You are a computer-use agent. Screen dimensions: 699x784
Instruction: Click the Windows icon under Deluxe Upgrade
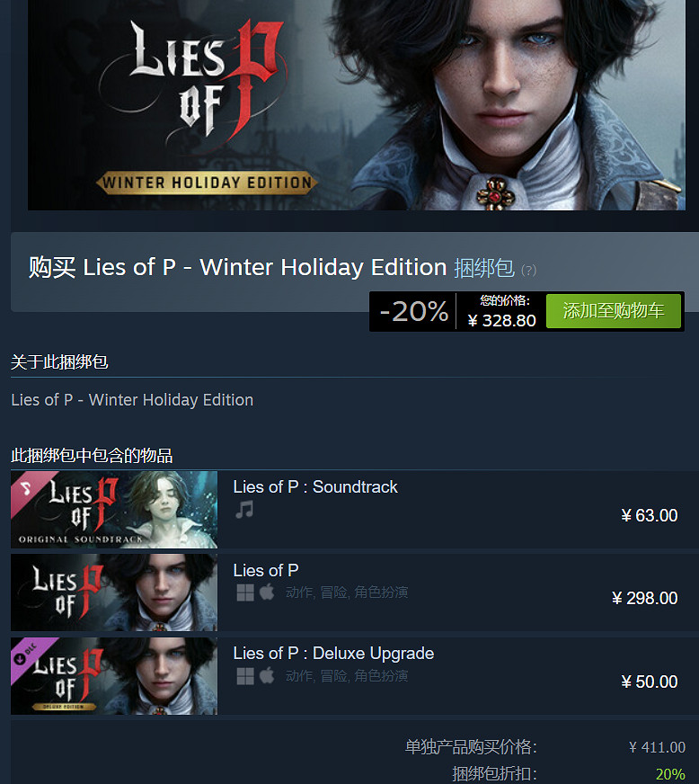click(x=245, y=676)
